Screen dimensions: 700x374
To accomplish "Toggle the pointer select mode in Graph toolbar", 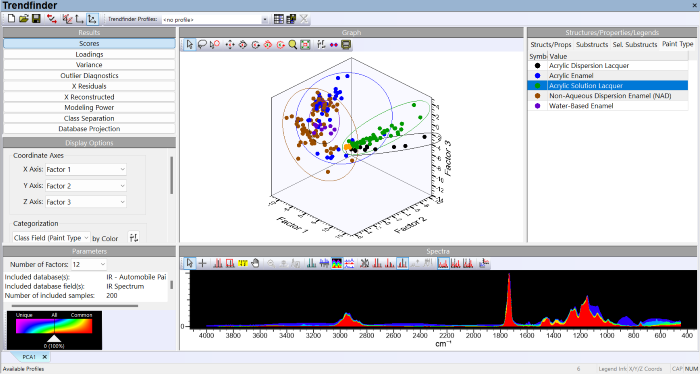I will (190, 45).
